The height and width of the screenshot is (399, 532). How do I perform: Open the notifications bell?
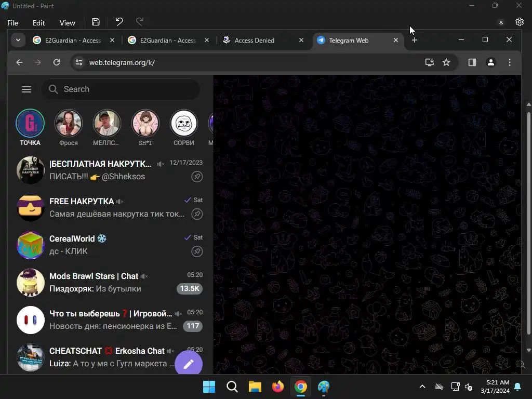pos(518,387)
